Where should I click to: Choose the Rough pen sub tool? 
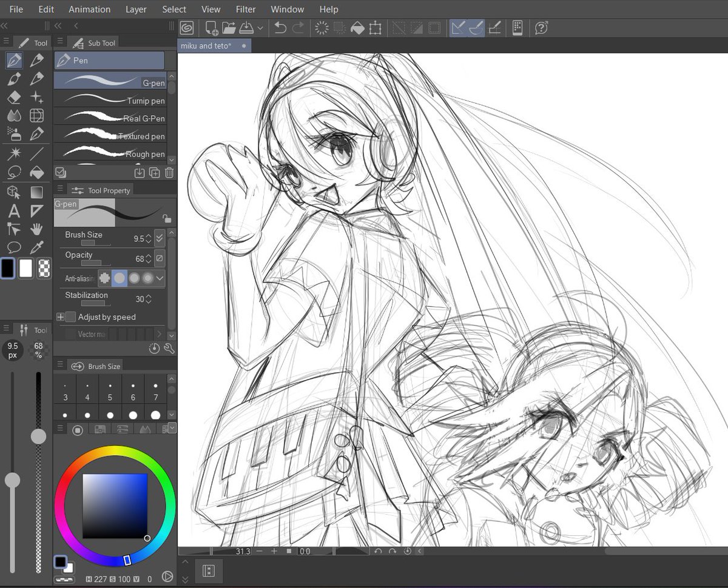click(110, 153)
